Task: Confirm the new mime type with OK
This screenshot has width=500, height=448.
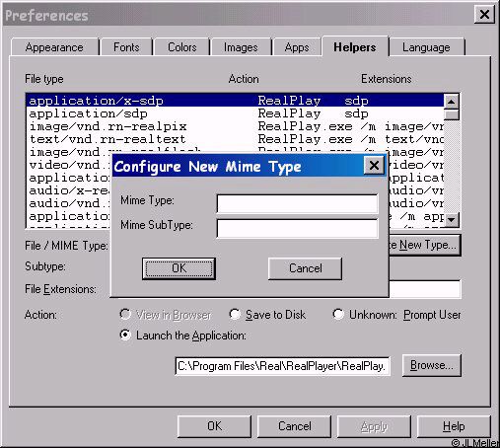Action: pos(179,268)
